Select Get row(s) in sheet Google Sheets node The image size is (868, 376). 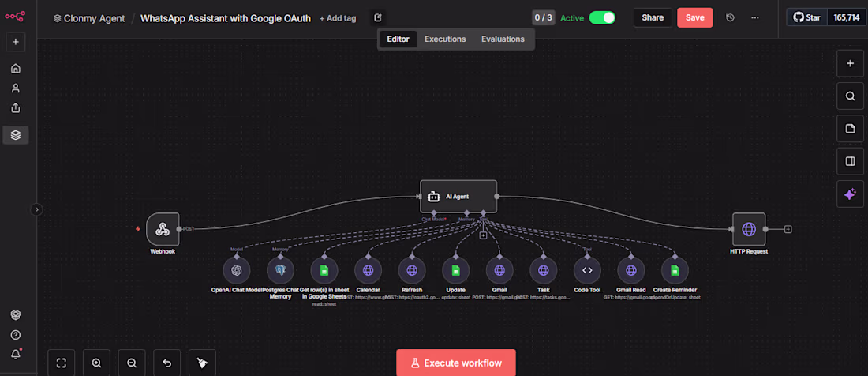(324, 270)
